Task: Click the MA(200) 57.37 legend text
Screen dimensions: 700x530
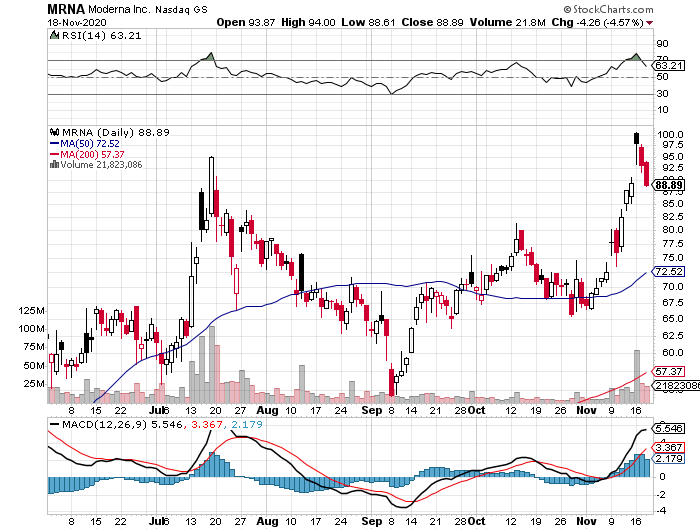Action: [92, 154]
